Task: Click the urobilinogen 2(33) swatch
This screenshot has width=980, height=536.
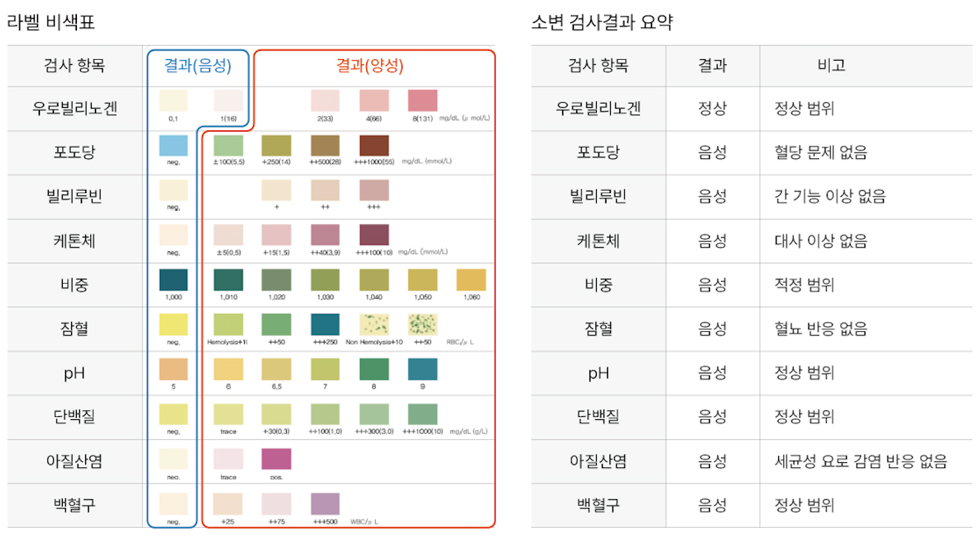Action: pyautogui.click(x=325, y=101)
